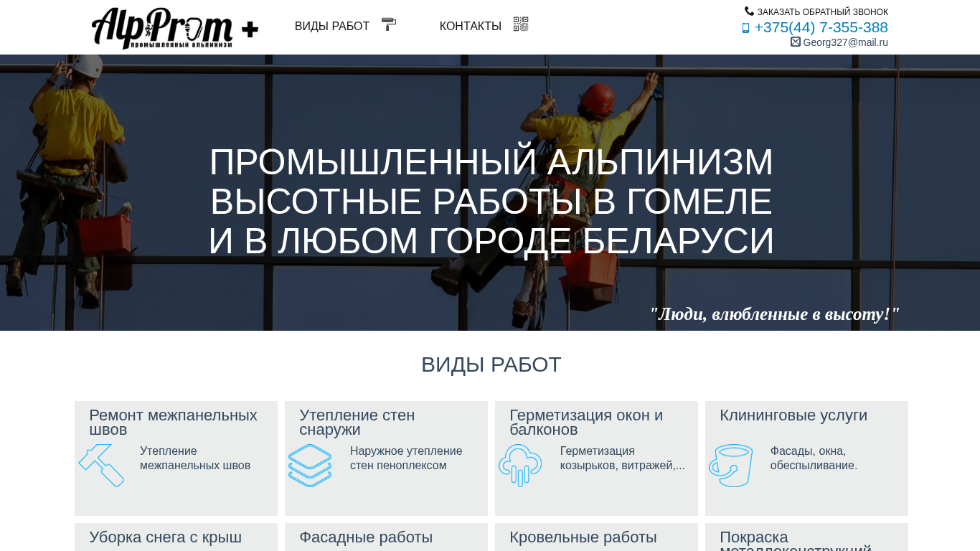Open the Уборка снега с крыш card

click(176, 537)
